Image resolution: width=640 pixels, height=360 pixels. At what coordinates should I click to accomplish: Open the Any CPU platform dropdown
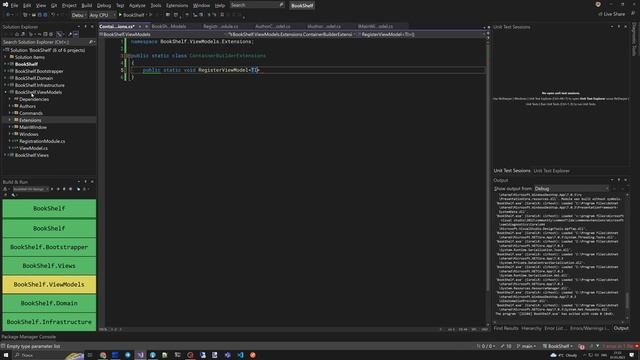point(101,15)
